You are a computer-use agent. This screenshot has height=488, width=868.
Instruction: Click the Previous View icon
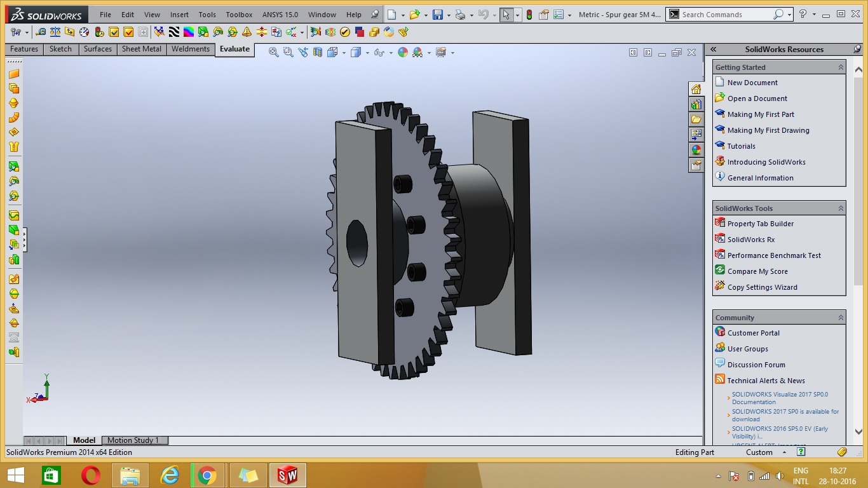tap(303, 53)
